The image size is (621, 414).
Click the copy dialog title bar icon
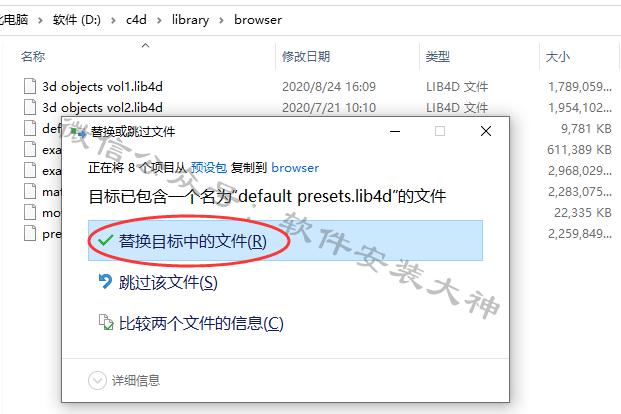[78, 132]
